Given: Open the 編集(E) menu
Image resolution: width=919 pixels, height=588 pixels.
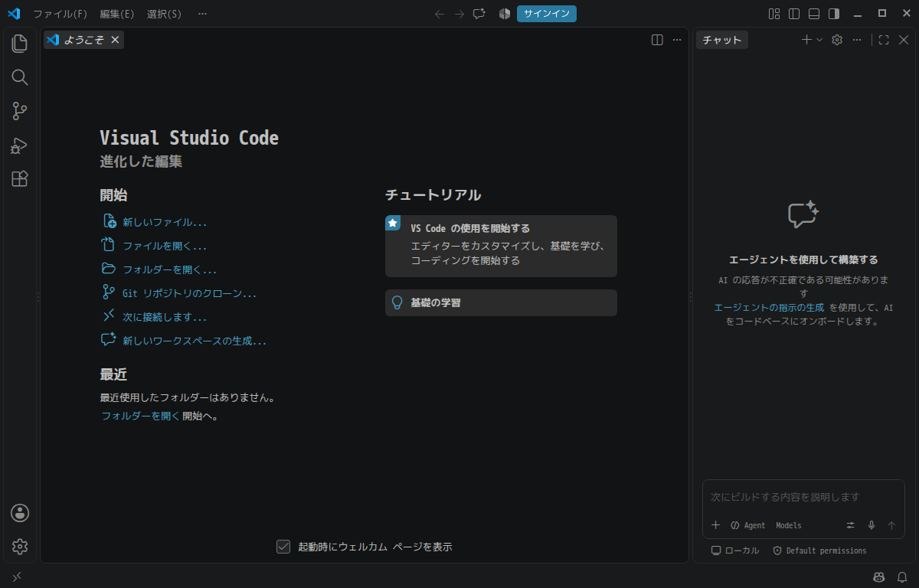Looking at the screenshot, I should tap(117, 14).
